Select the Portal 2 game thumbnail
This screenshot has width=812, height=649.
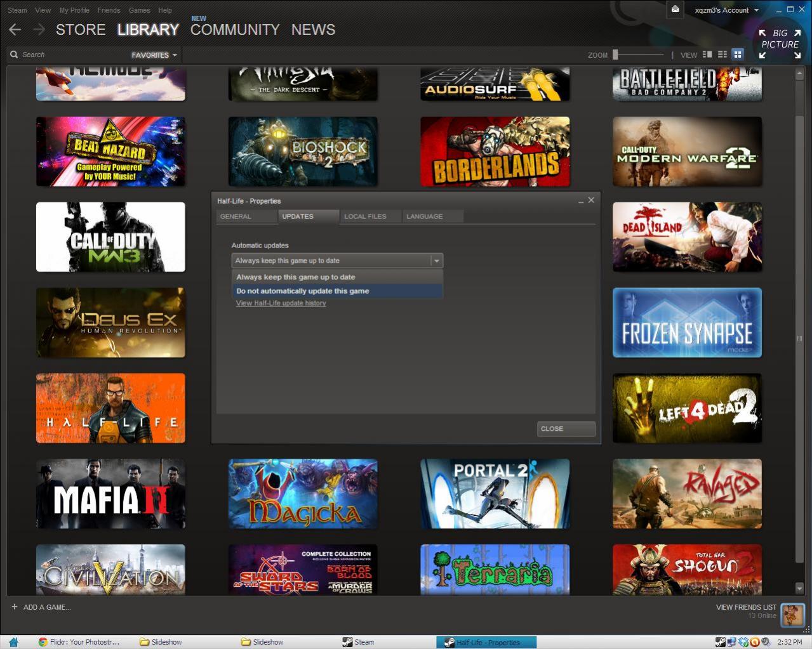[x=495, y=494]
